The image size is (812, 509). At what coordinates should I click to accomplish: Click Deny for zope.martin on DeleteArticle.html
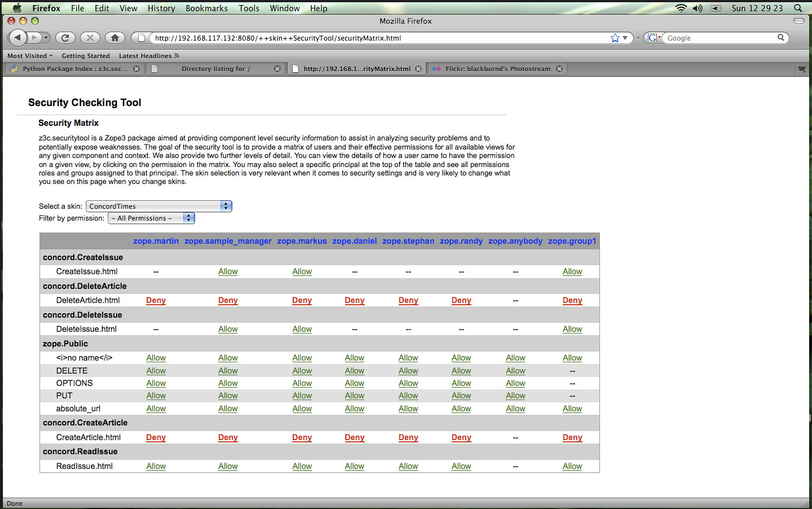click(156, 300)
